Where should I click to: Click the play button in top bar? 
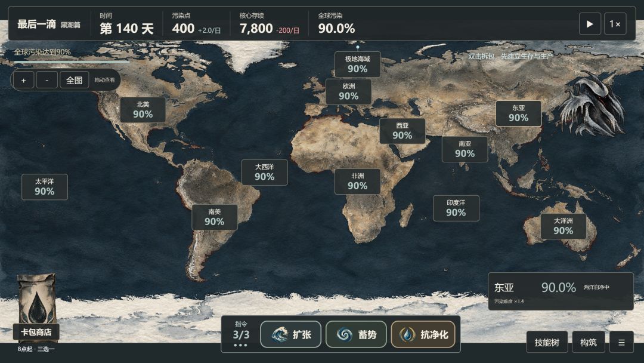tap(590, 24)
